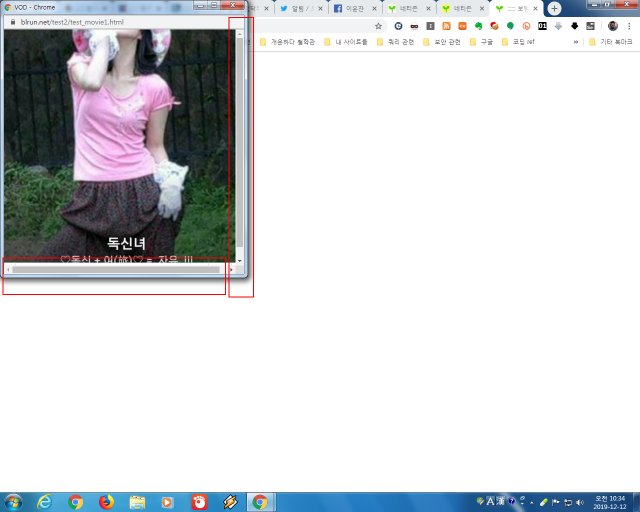Expand the bookmarks overflow chevron
The width and height of the screenshot is (640, 512).
click(576, 42)
